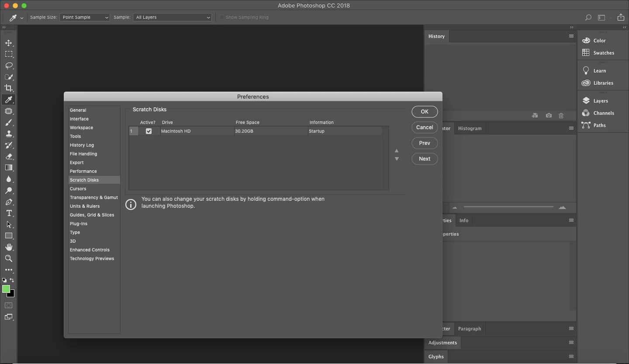
Task: Open the Paragraph panel group flyout menu
Action: 571,329
